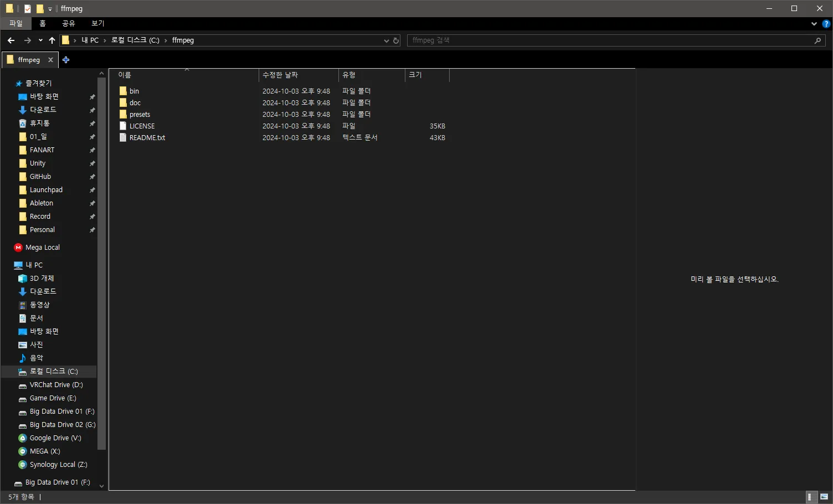This screenshot has width=833, height=504.
Task: Open 동영상 library in sidebar
Action: [x=40, y=305]
